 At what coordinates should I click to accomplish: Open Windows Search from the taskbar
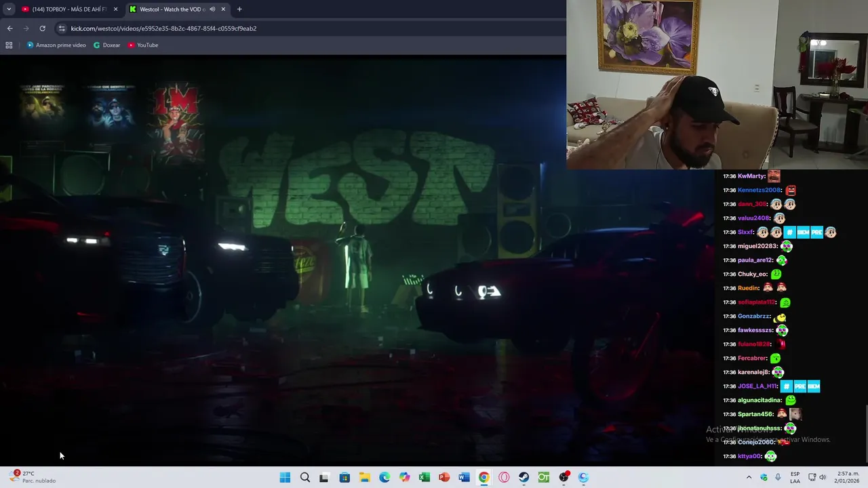[x=305, y=477]
